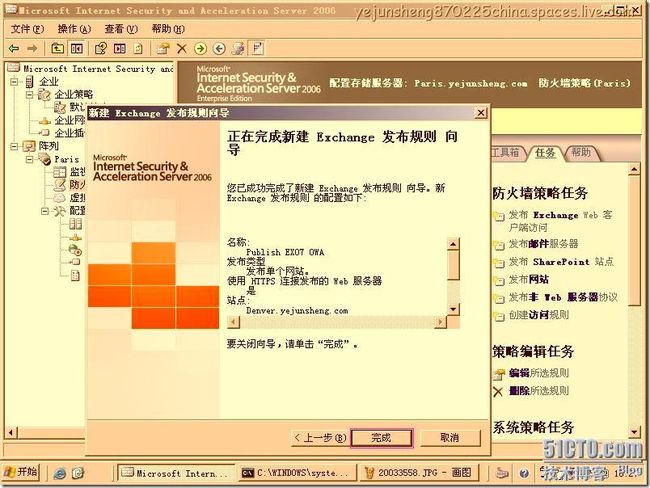This screenshot has height=488, width=650.
Task: Click the Paris array icon in tree
Action: [x=44, y=159]
